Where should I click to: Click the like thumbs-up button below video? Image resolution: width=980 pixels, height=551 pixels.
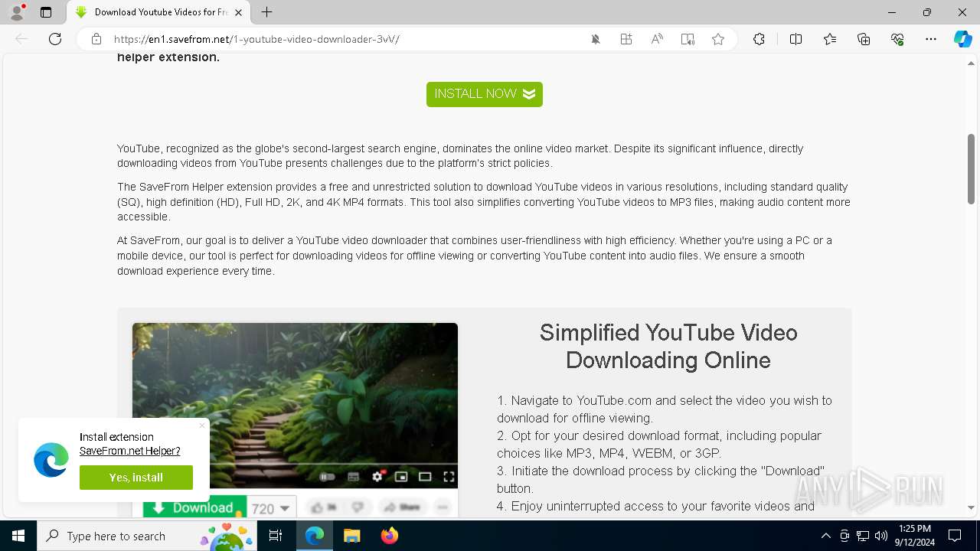coord(324,507)
